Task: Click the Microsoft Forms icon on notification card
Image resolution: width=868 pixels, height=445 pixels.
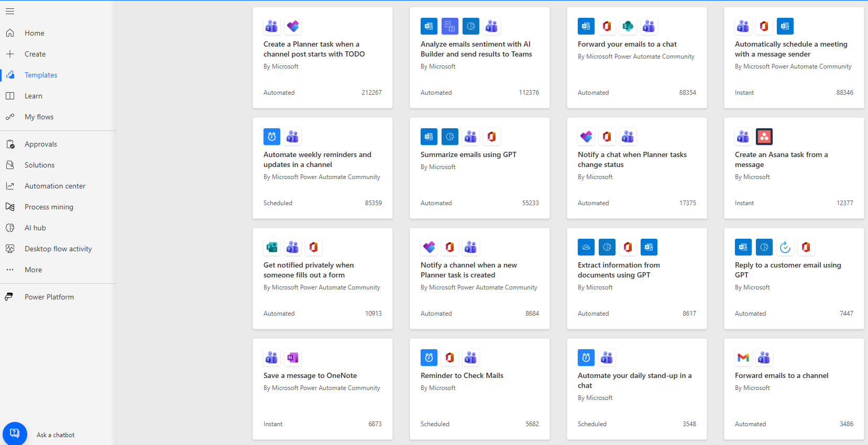Action: 271,247
